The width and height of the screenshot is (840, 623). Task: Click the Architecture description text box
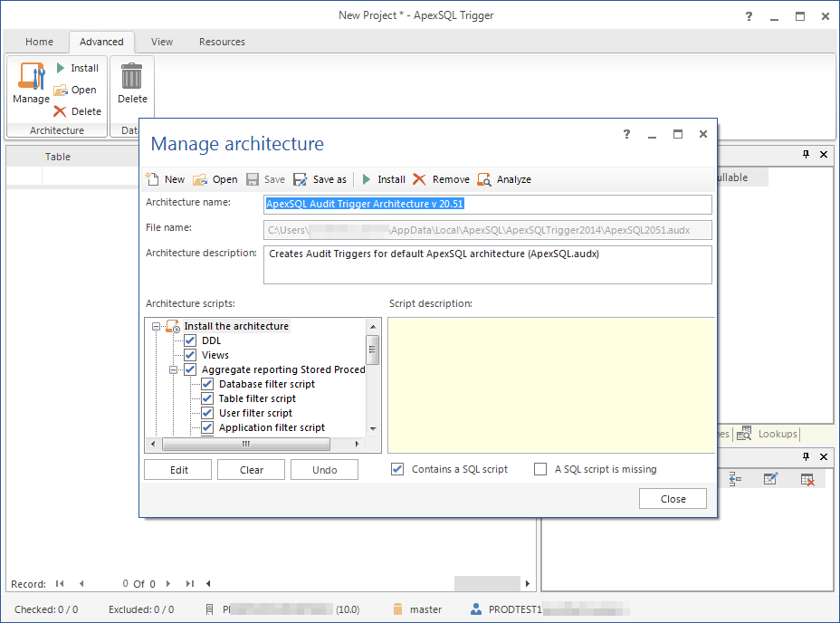pos(488,264)
